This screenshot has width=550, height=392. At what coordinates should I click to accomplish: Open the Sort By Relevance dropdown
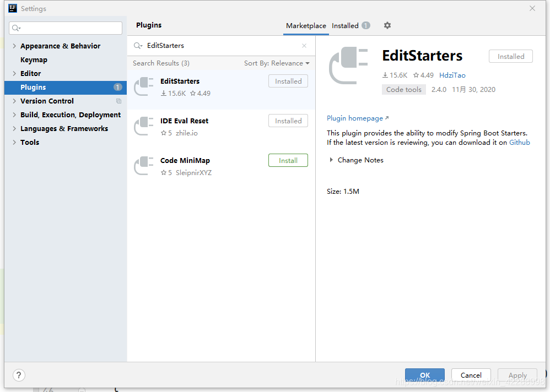tap(277, 63)
